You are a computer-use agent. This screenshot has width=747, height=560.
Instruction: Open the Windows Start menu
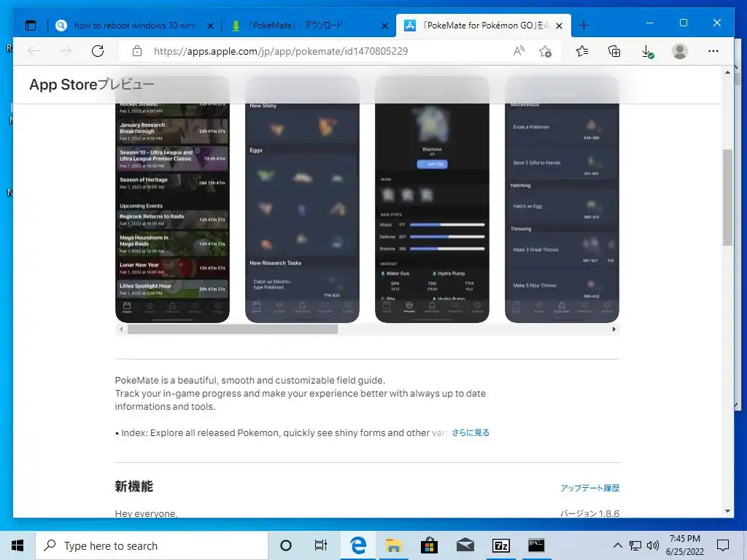click(18, 545)
